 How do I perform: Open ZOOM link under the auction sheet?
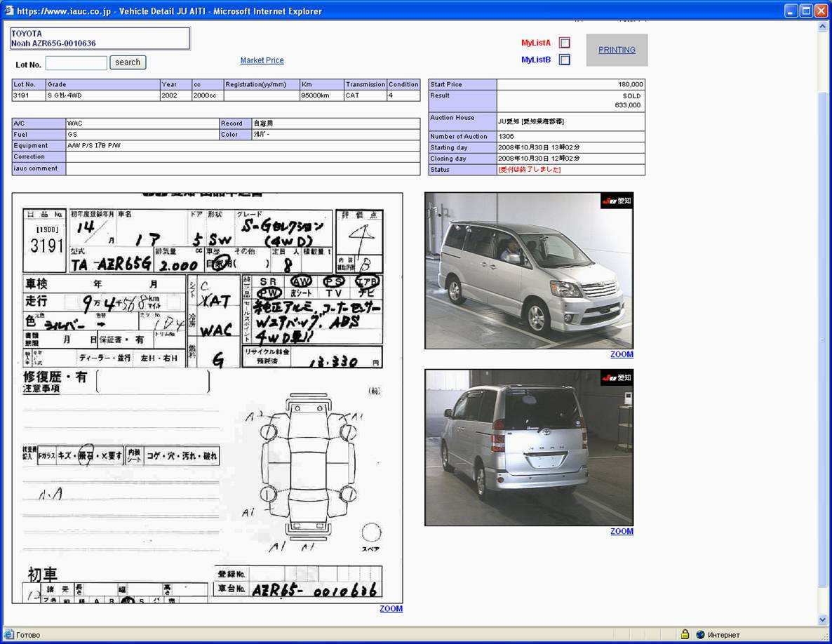tap(391, 608)
